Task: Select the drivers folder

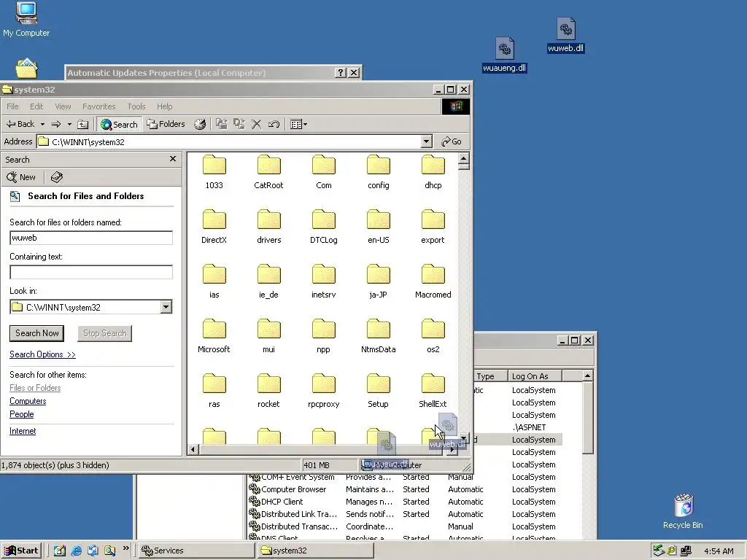Action: 268,227
